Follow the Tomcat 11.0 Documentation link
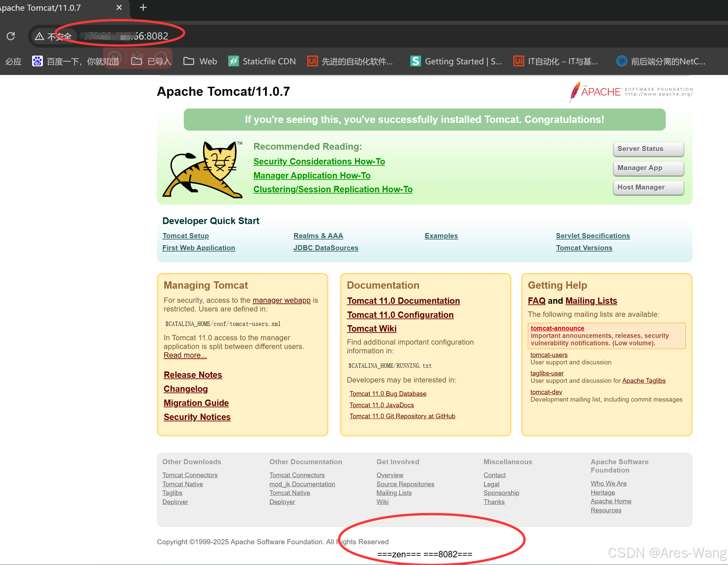This screenshot has height=565, width=728. click(403, 301)
